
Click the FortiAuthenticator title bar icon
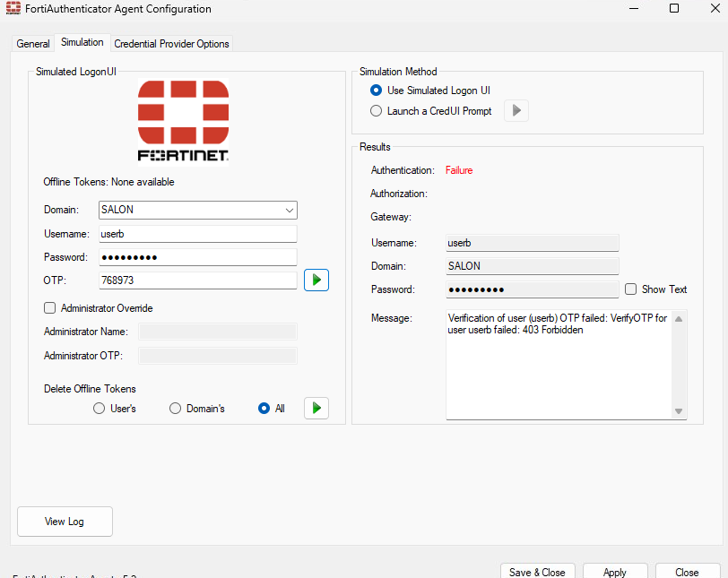point(13,9)
